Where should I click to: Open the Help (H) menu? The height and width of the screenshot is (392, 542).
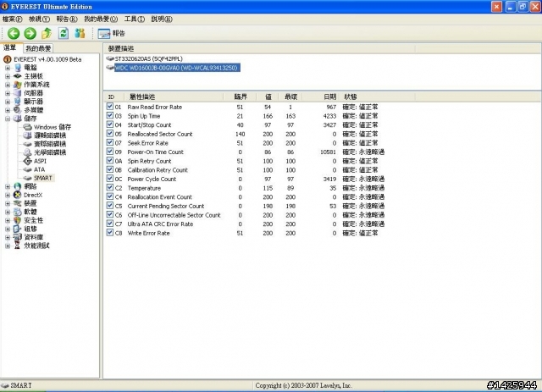click(162, 19)
